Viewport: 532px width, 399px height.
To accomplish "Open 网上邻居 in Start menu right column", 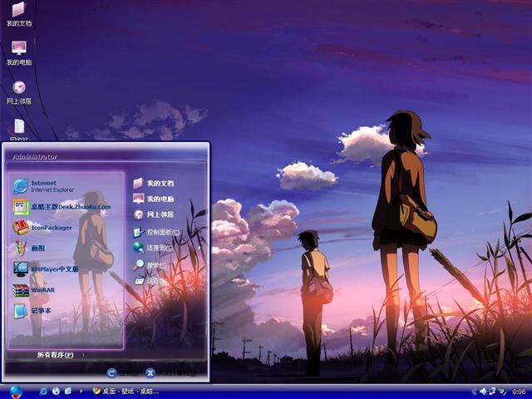I will point(153,214).
